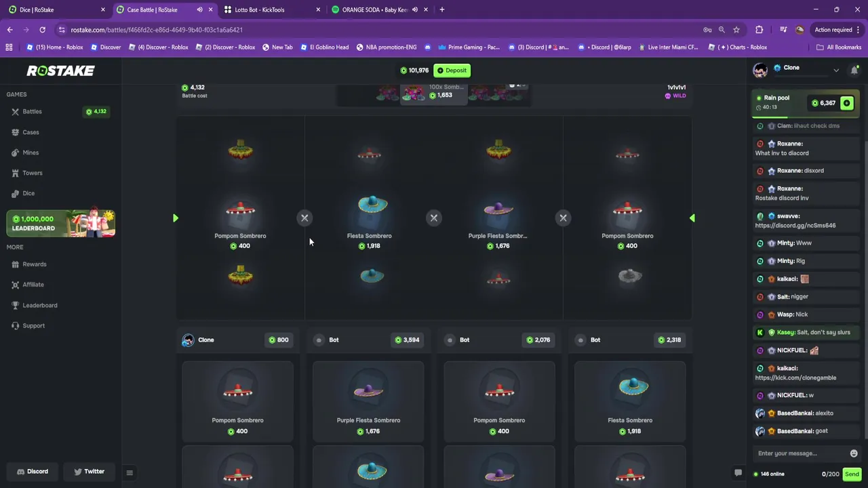Click Purple Fiesta Sombrero card under first Bot
Image resolution: width=868 pixels, height=488 pixels.
[x=368, y=400]
